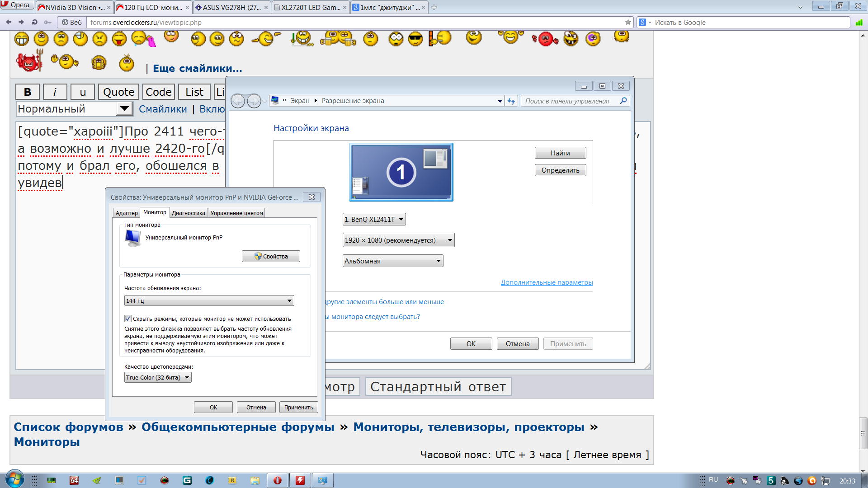Click the bookmark star in address bar
This screenshot has height=488, width=868.
tap(628, 22)
